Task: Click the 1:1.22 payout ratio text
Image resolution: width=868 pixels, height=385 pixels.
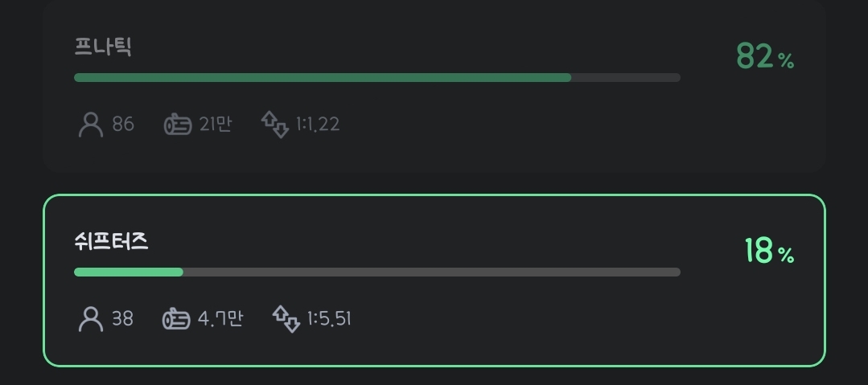Action: click(318, 125)
